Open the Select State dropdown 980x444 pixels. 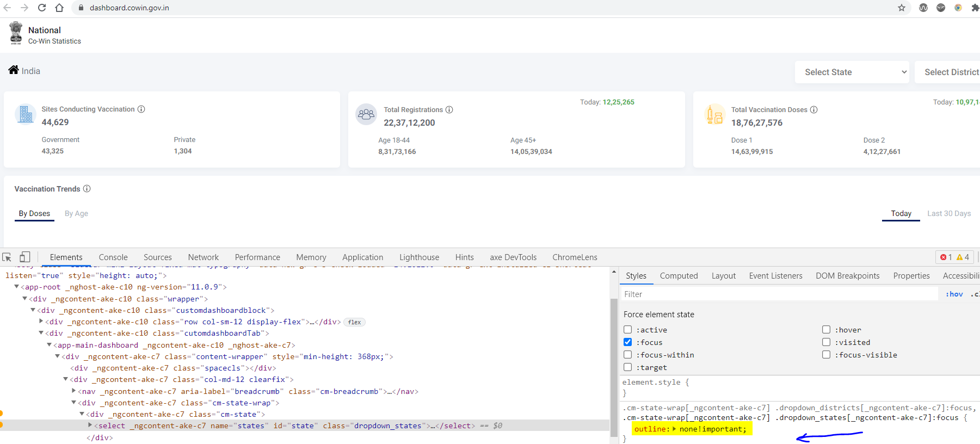pyautogui.click(x=852, y=72)
